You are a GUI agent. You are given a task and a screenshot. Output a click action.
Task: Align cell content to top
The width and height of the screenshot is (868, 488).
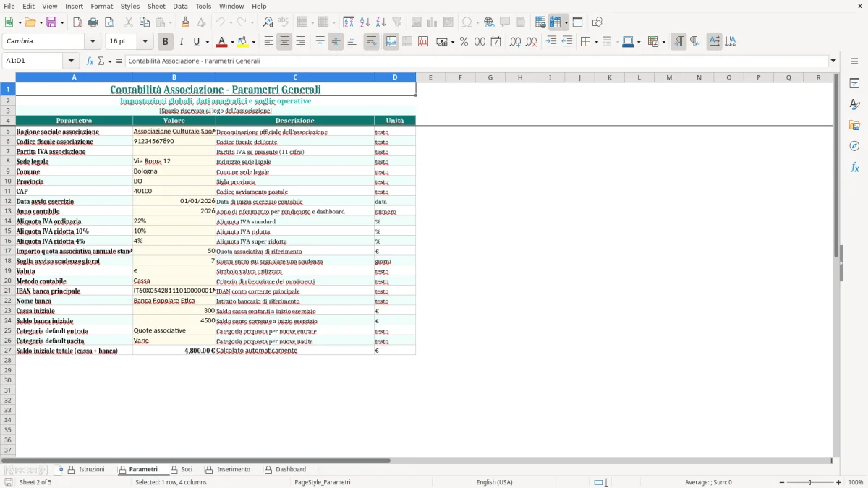point(320,42)
